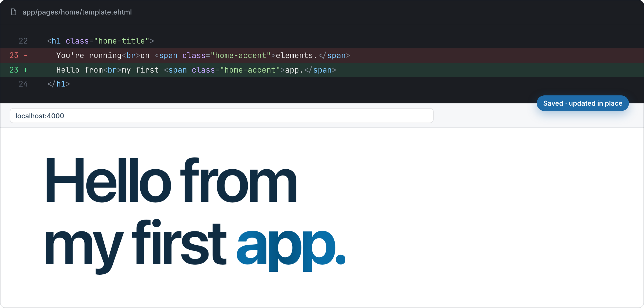The height and width of the screenshot is (308, 644).
Task: Click the removed line 23 minus marker
Action: tap(25, 55)
